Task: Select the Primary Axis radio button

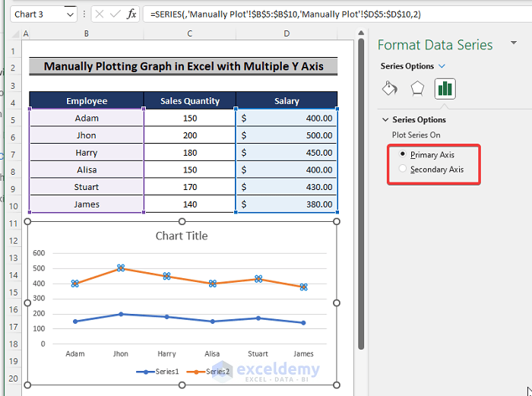Action: (403, 154)
